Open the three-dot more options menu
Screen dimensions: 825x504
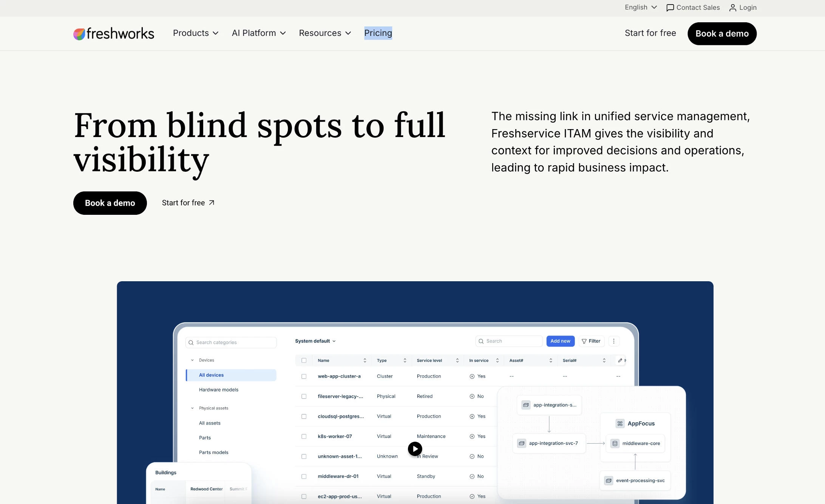[614, 341]
